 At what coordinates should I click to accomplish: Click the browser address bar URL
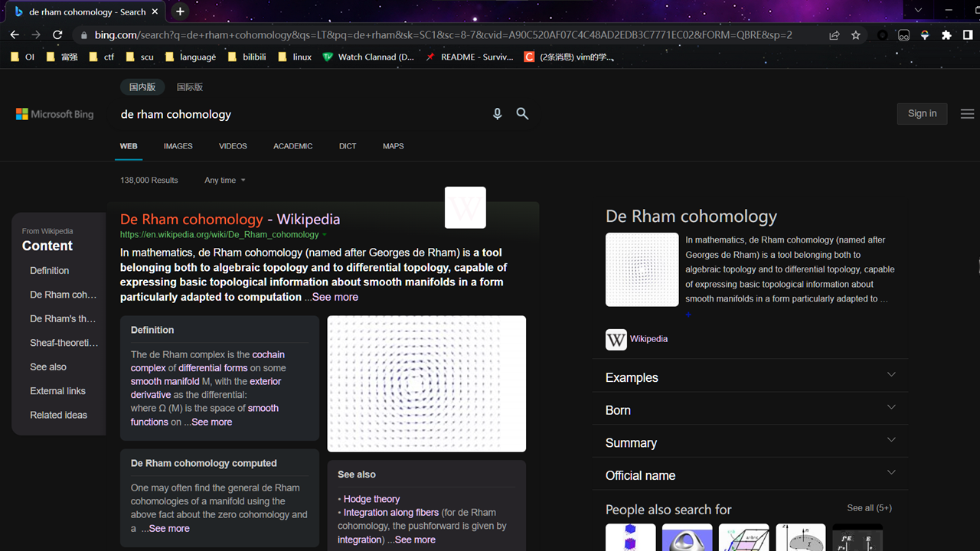click(x=443, y=34)
